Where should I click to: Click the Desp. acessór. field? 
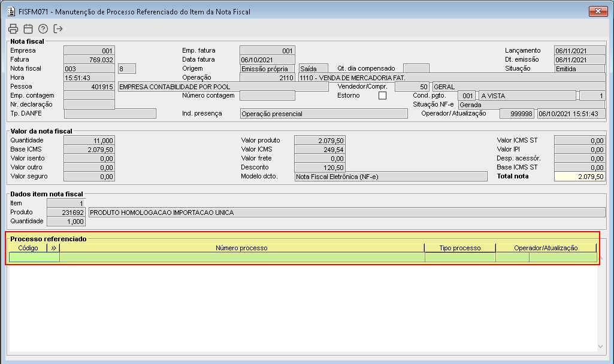point(579,159)
